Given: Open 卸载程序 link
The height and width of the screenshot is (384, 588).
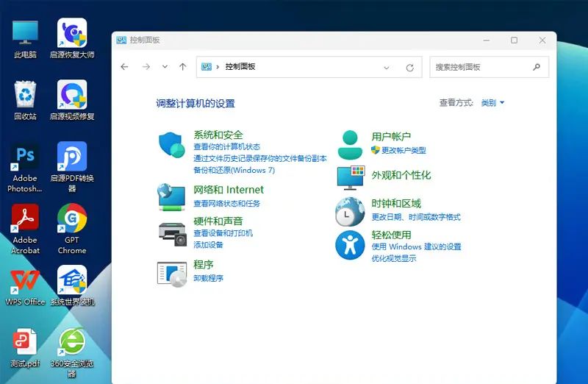Looking at the screenshot, I should [x=208, y=278].
